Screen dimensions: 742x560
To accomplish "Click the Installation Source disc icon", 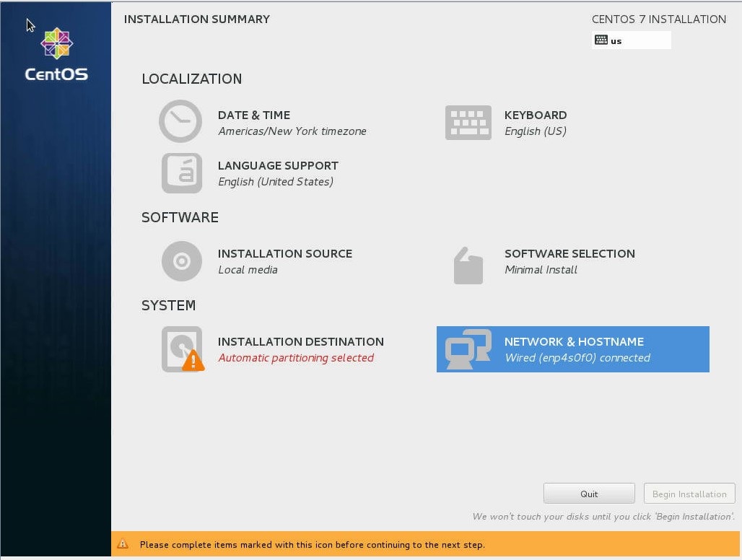I will pyautogui.click(x=181, y=261).
